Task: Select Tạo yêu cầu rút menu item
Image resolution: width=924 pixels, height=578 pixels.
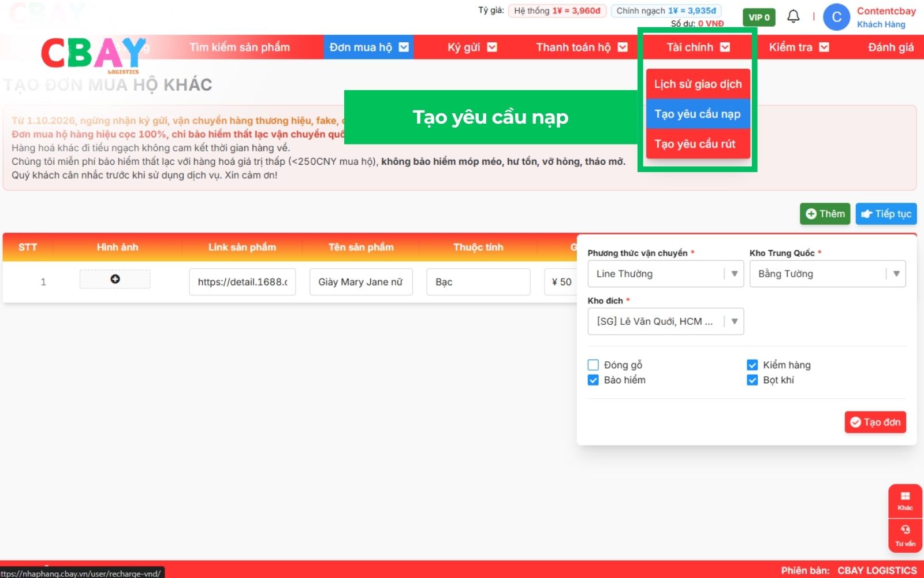Action: [698, 144]
